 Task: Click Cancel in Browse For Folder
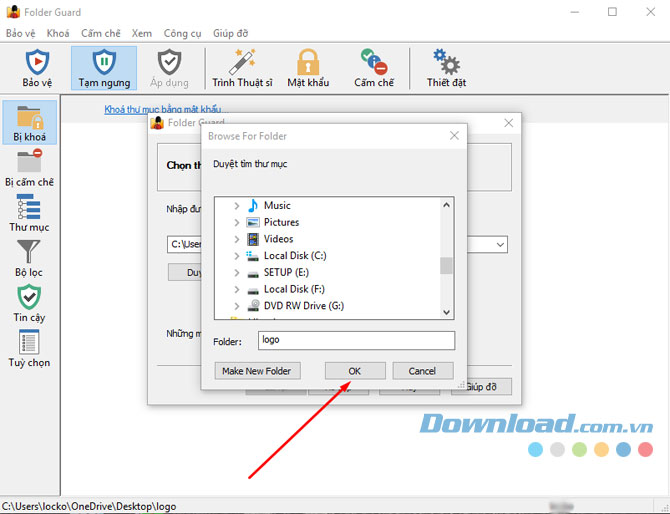click(422, 371)
